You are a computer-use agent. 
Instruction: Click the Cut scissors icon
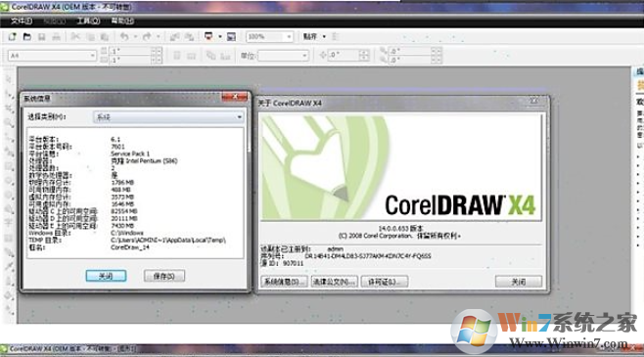(75, 37)
